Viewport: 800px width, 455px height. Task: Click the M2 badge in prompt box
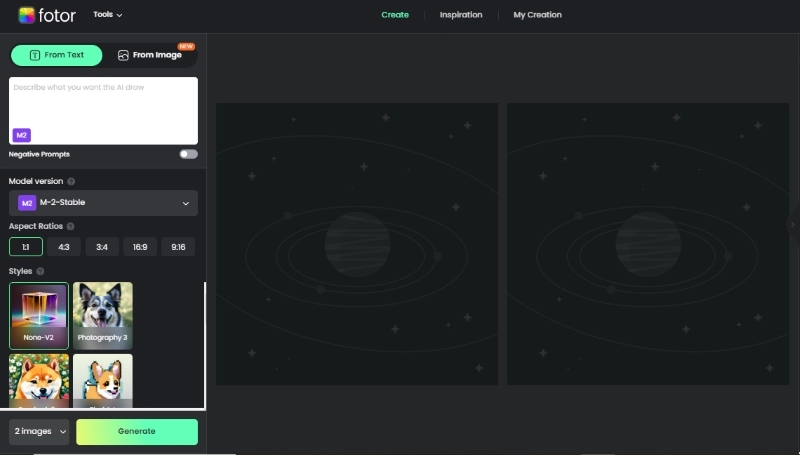(x=21, y=135)
